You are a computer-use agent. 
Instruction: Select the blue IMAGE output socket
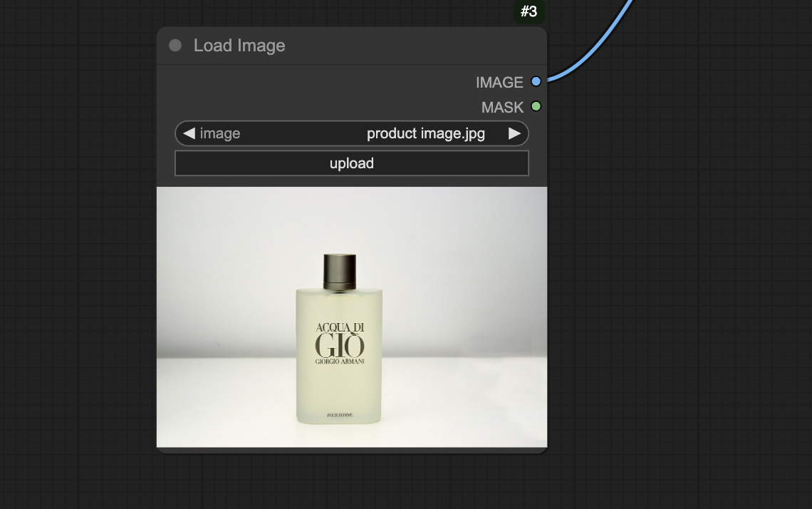tap(536, 81)
